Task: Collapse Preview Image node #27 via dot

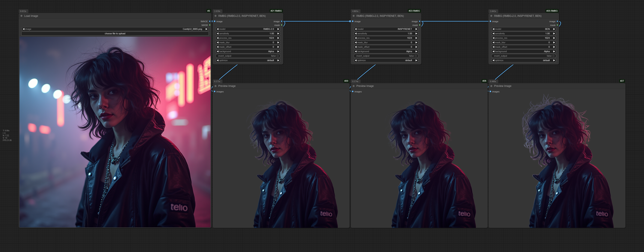Action: (491, 86)
